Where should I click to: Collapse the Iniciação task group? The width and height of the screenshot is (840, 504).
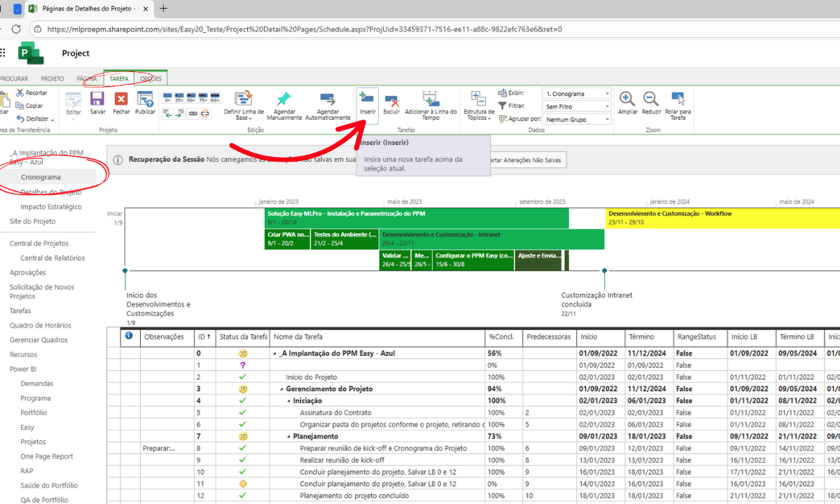[x=288, y=401]
